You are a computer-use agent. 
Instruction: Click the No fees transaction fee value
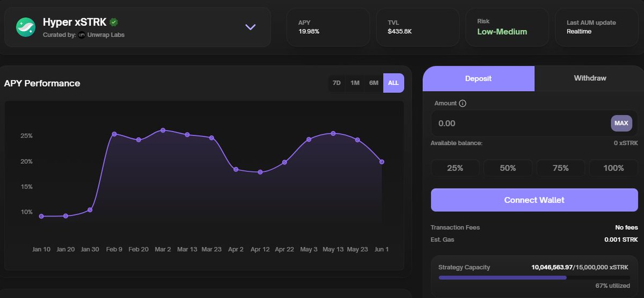click(x=627, y=227)
